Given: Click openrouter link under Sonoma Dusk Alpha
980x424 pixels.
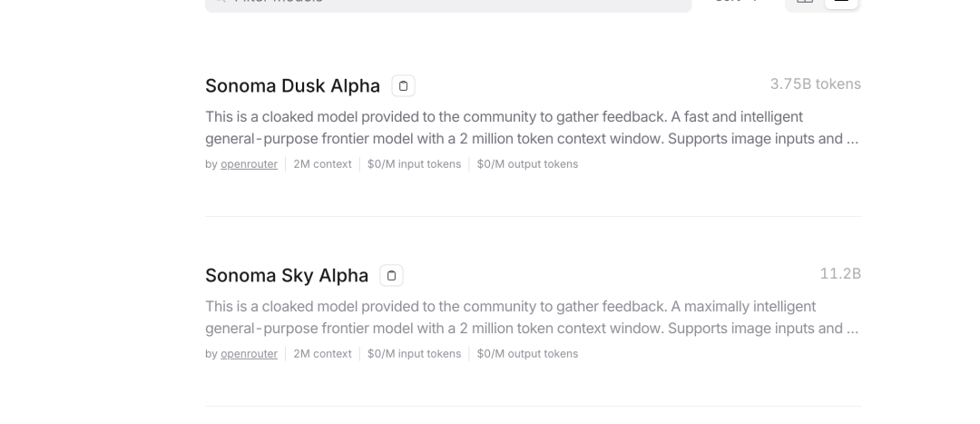Looking at the screenshot, I should (x=249, y=164).
